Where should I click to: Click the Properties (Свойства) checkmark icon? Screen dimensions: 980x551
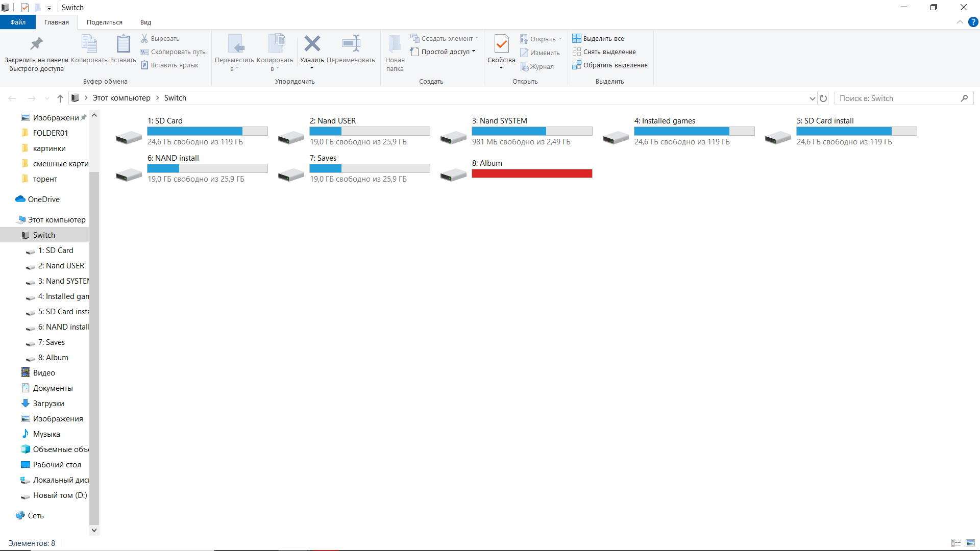[x=502, y=44]
